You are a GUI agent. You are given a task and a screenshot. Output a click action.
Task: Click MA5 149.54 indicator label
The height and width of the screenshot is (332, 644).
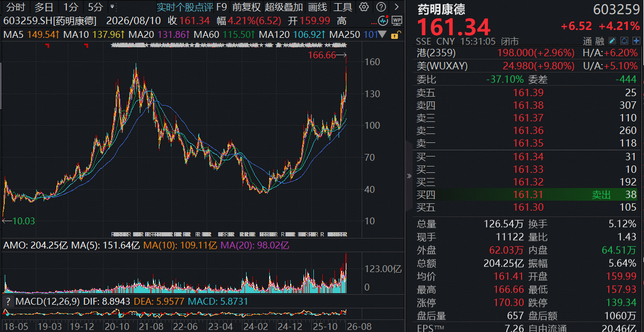pos(31,35)
